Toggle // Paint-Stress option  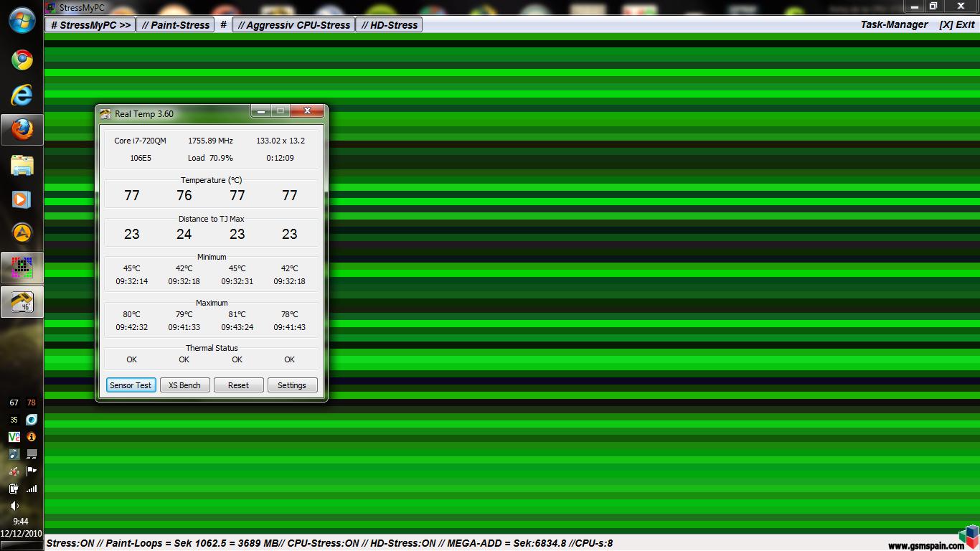[176, 24]
